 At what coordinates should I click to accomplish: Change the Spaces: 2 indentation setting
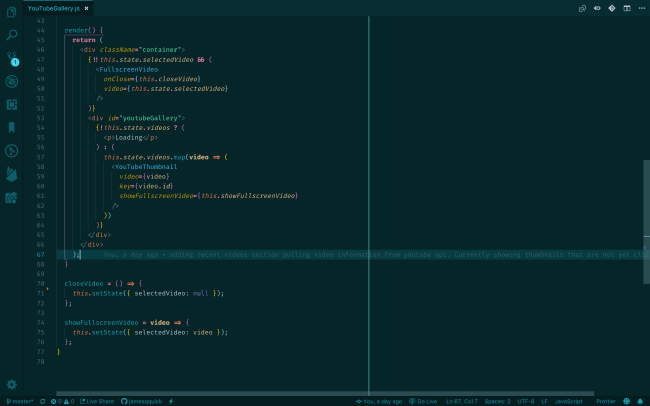(x=497, y=401)
